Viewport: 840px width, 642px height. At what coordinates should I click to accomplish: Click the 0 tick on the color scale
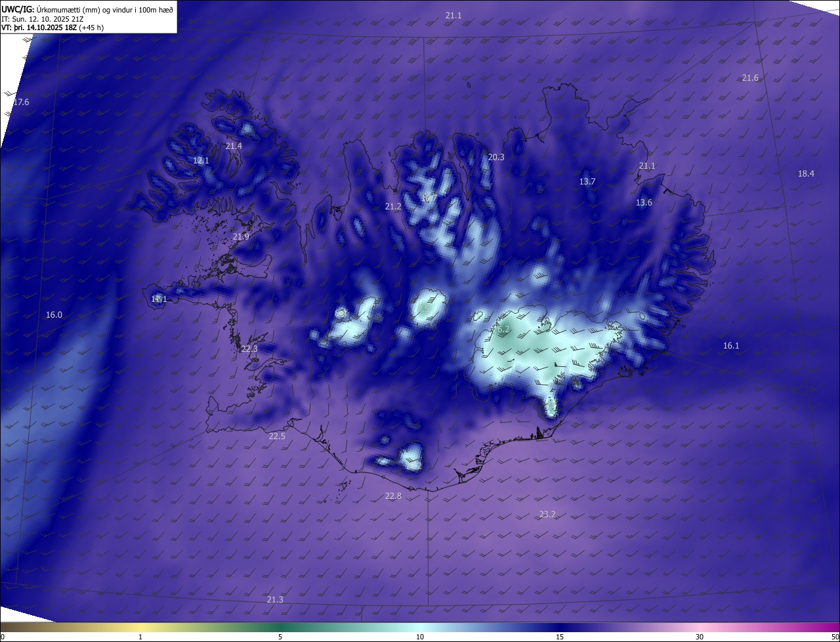[2, 637]
